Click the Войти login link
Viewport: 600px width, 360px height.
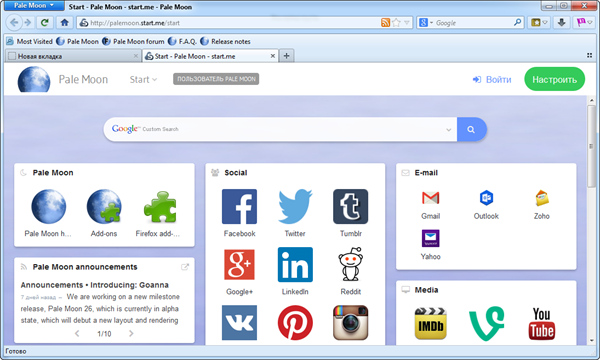click(492, 80)
